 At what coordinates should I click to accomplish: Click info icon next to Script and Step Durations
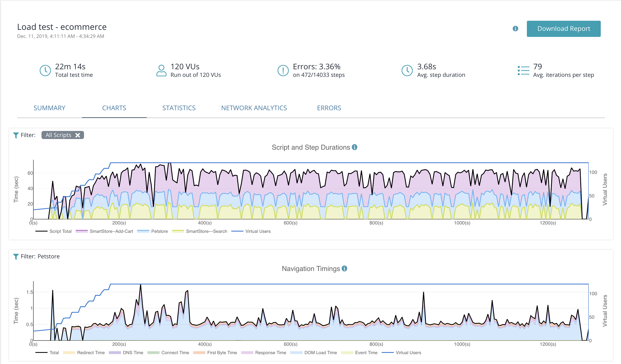(x=355, y=147)
